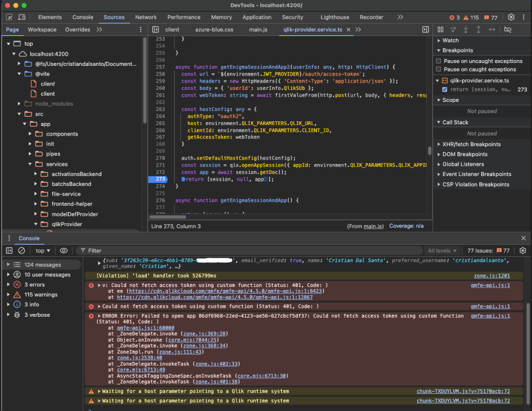The image size is (532, 411).
Task: Click the deactivate breakpoints icon
Action: pos(508,30)
